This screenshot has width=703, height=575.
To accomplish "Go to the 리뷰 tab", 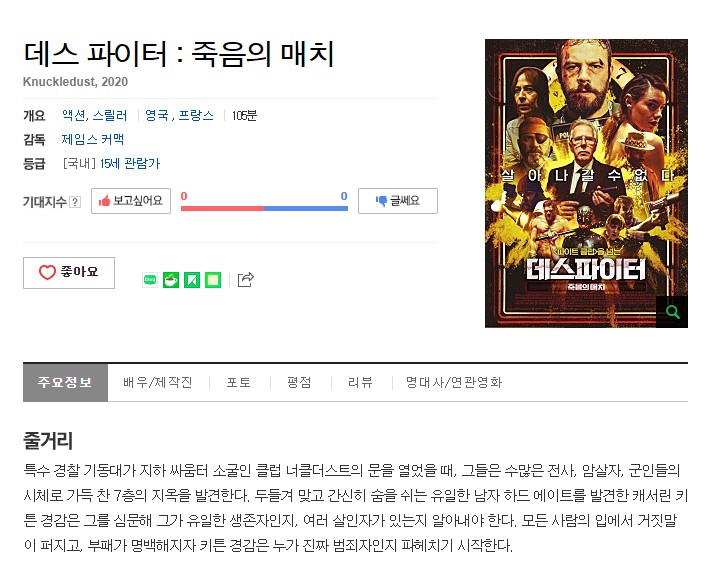I will click(360, 382).
